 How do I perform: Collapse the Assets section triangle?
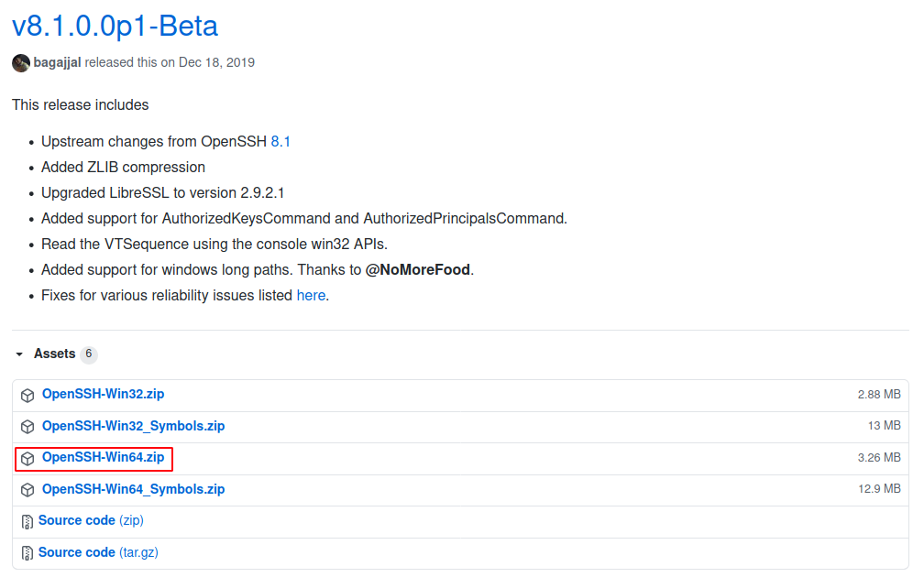19,354
